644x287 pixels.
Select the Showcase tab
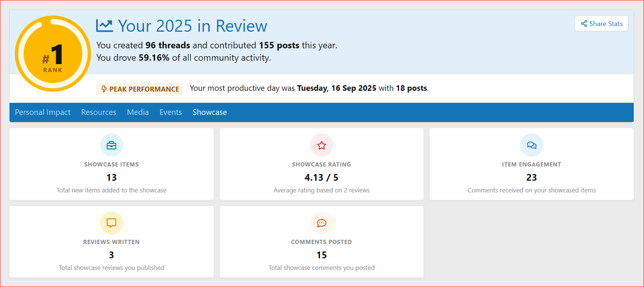coord(209,112)
